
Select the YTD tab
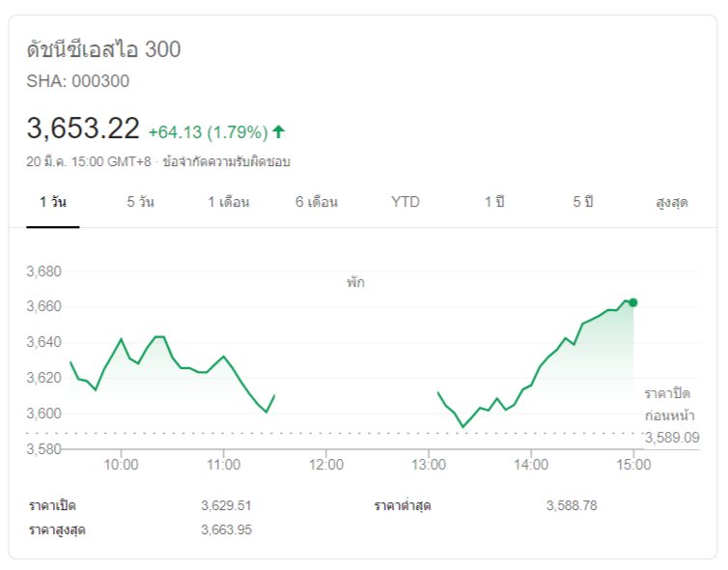coord(406,202)
